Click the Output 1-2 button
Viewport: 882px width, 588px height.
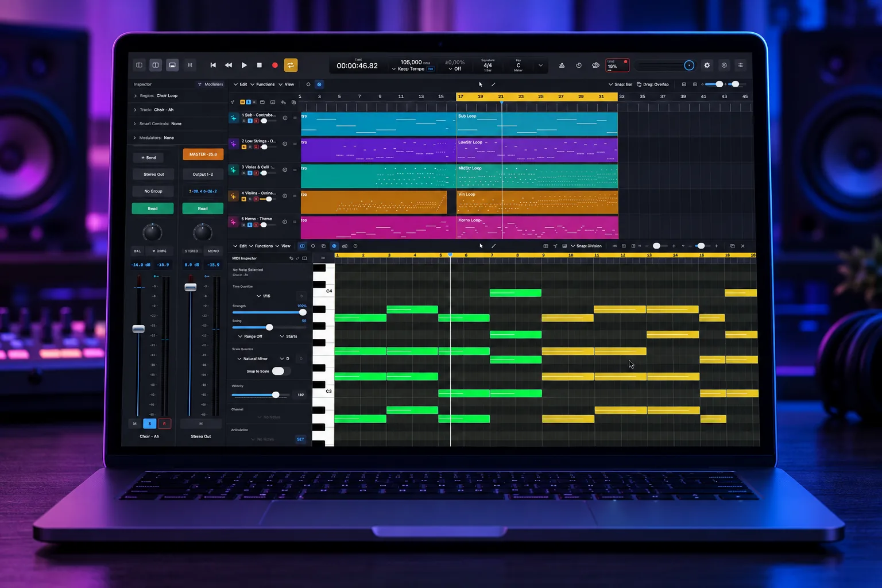tap(203, 174)
